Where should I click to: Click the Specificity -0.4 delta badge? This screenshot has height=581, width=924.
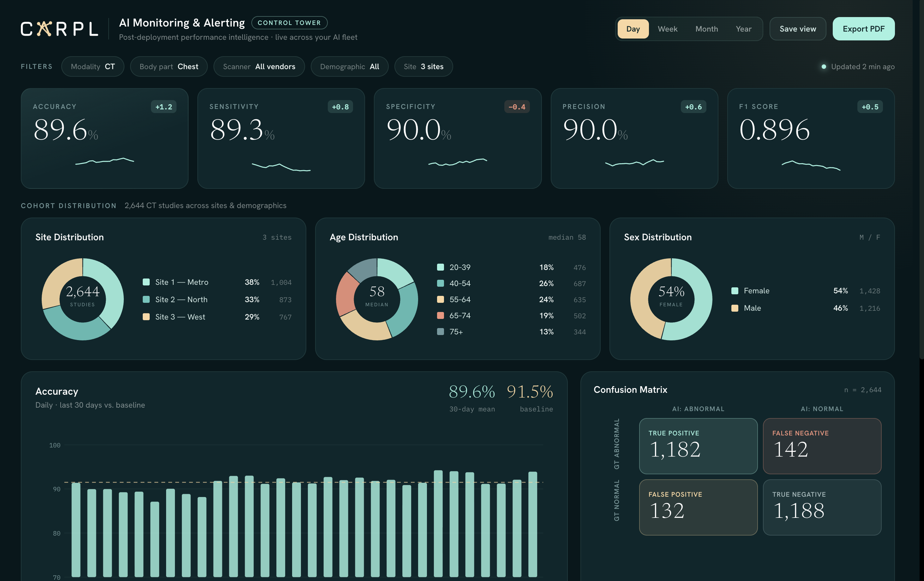pos(517,107)
